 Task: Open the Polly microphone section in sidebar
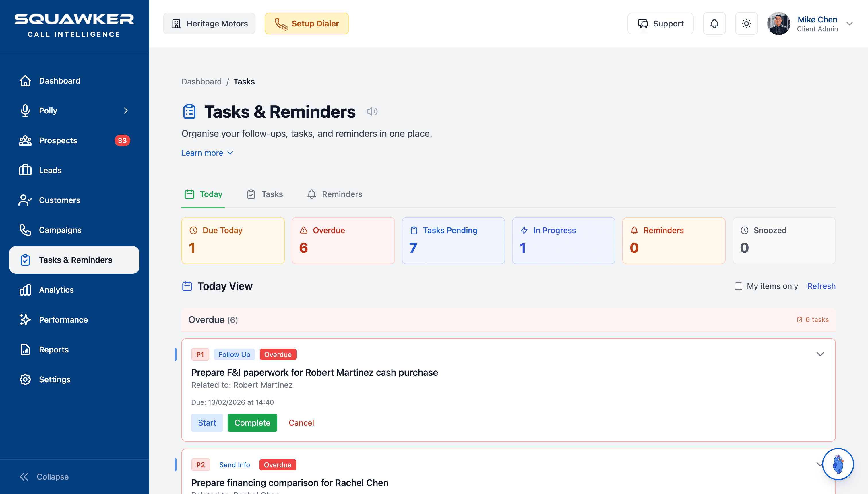pos(48,111)
